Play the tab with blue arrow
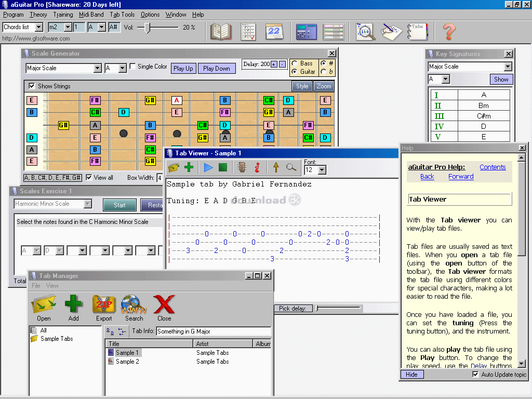Screen dimensions: 532x399 (208, 167)
